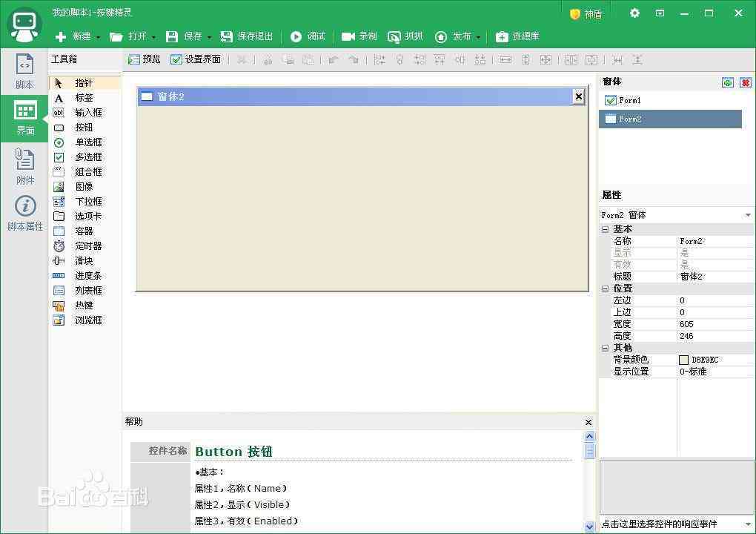Edit the 高度 value 246
The image size is (756, 534).
coord(715,336)
